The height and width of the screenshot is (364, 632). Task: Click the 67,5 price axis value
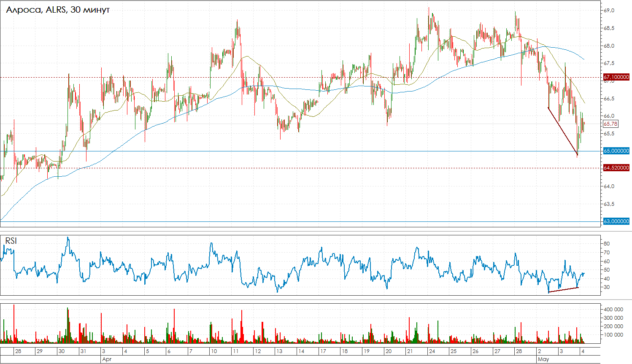point(609,63)
